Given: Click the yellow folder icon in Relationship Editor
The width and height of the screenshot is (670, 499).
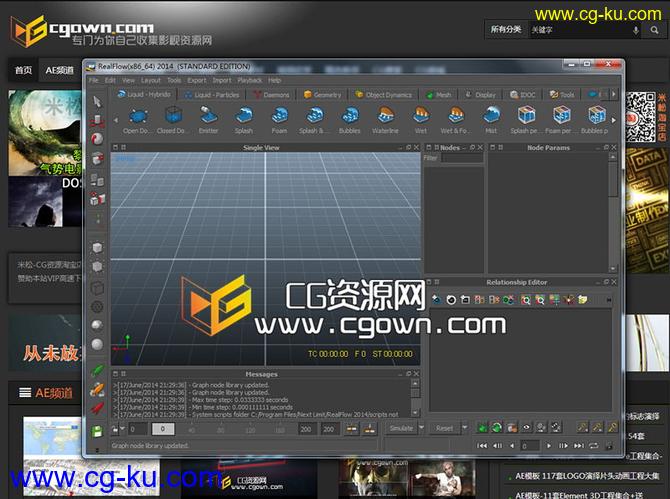Looking at the screenshot, I should coord(582,300).
